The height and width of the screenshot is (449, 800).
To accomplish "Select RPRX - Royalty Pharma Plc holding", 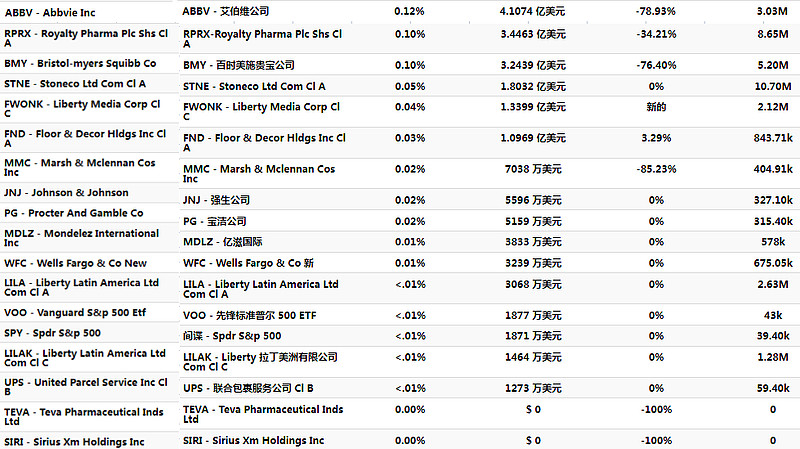I will (86, 38).
